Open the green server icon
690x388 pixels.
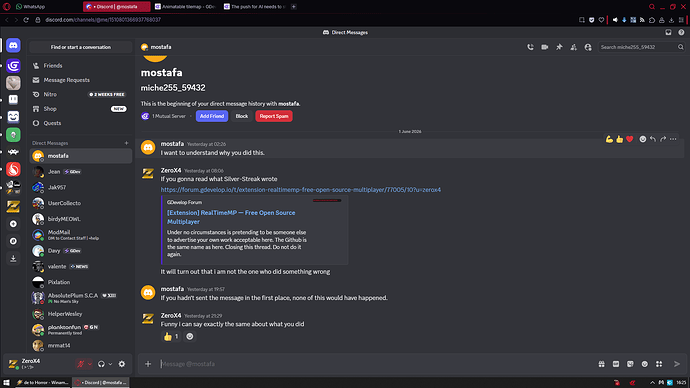click(x=13, y=135)
